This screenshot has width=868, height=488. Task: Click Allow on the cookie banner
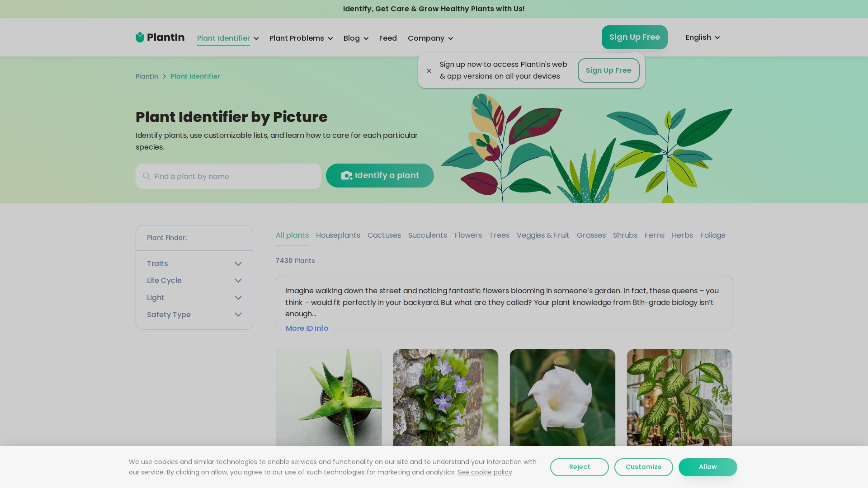[x=708, y=467]
